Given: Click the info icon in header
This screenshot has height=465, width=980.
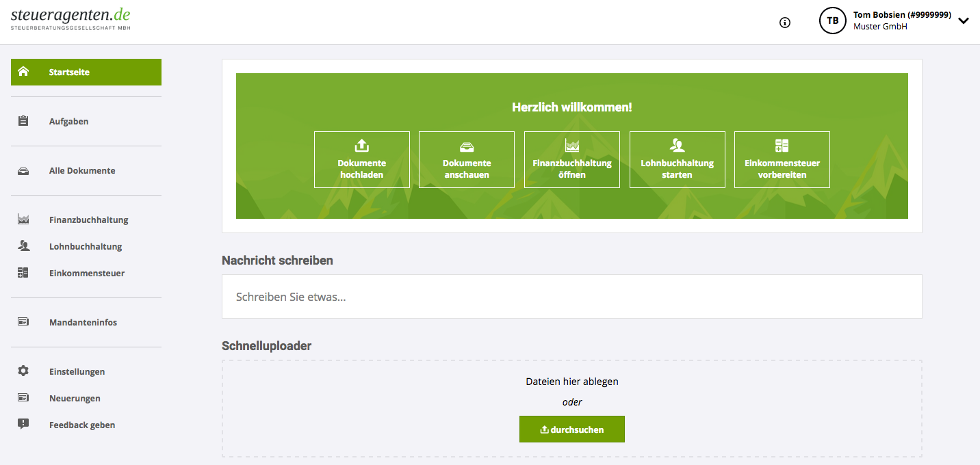Looking at the screenshot, I should click(785, 22).
